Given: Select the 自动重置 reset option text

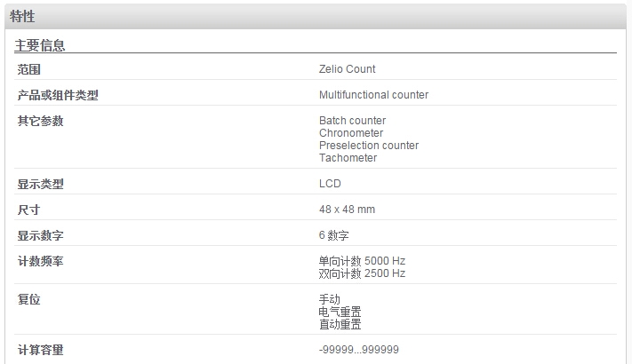Looking at the screenshot, I should tap(340, 324).
